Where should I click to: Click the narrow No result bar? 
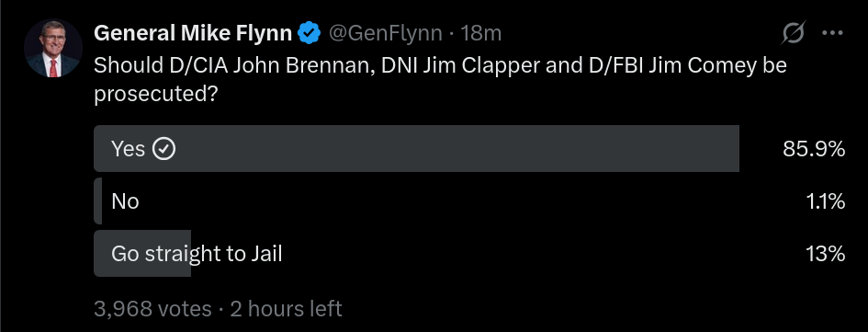(x=97, y=201)
